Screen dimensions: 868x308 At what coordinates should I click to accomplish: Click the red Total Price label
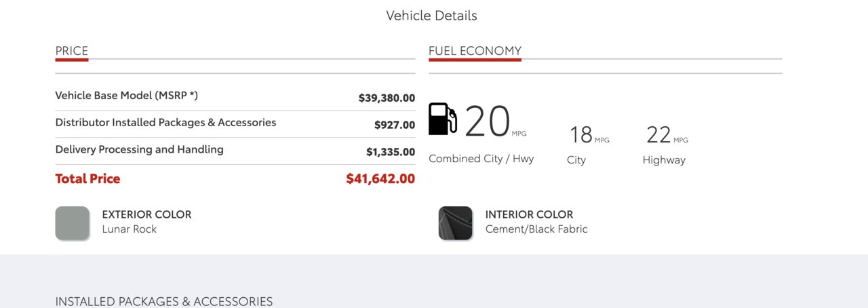click(x=87, y=179)
